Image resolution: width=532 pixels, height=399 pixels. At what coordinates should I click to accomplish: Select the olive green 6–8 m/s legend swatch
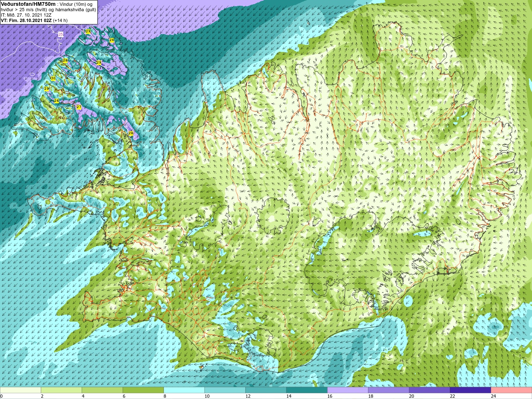pos(143,390)
